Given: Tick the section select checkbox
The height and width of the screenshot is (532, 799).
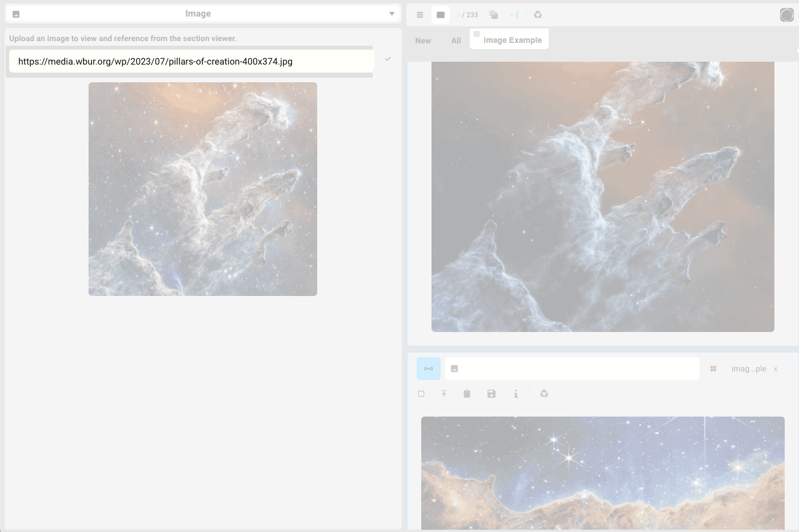Looking at the screenshot, I should tap(421, 394).
